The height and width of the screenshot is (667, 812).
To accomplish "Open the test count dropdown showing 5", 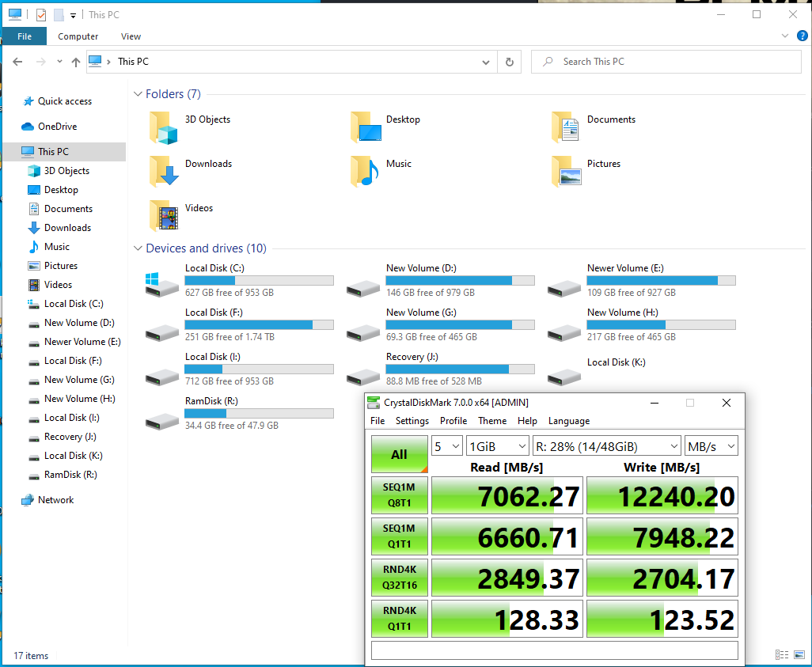I will tap(446, 447).
